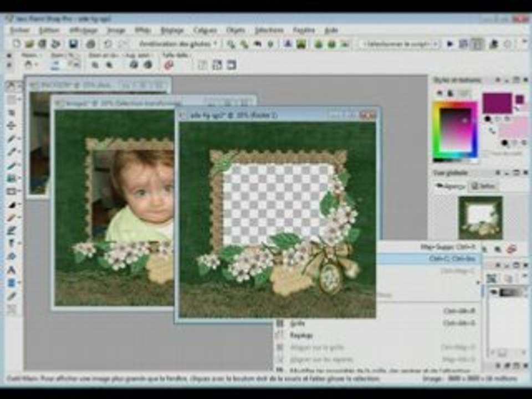
Task: Select the Text tool marked A
Action: coord(11,270)
